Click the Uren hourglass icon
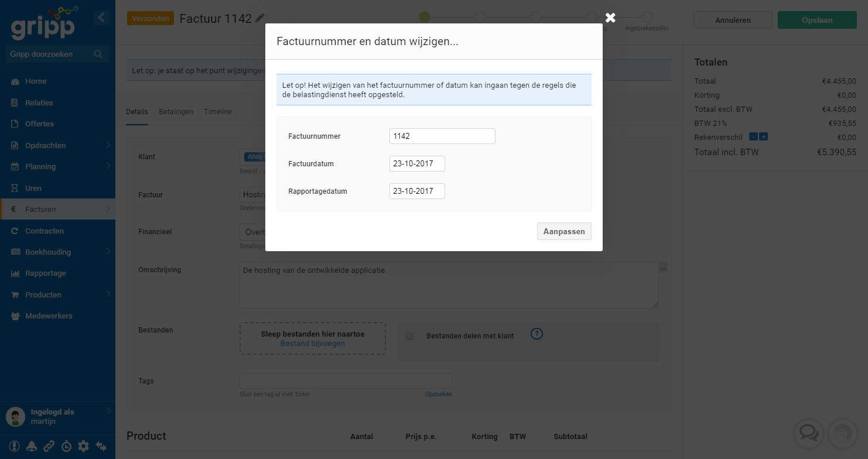The width and height of the screenshot is (868, 459). tap(15, 188)
